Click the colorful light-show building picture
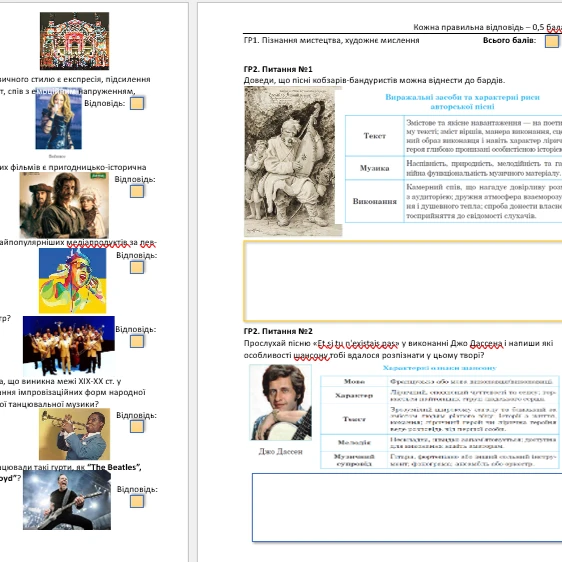 74,41
